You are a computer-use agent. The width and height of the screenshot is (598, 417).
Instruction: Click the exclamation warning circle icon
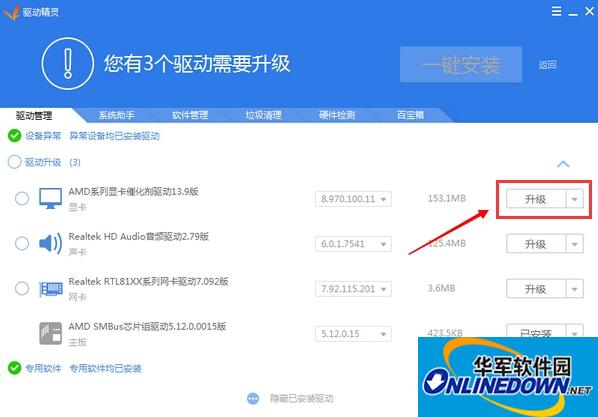pyautogui.click(x=68, y=64)
